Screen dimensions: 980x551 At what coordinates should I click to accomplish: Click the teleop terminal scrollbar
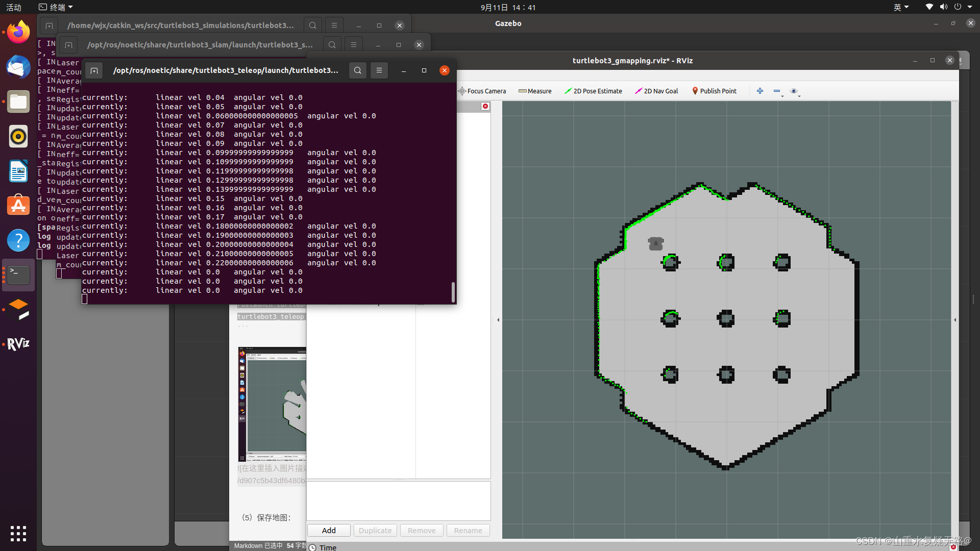click(x=453, y=292)
